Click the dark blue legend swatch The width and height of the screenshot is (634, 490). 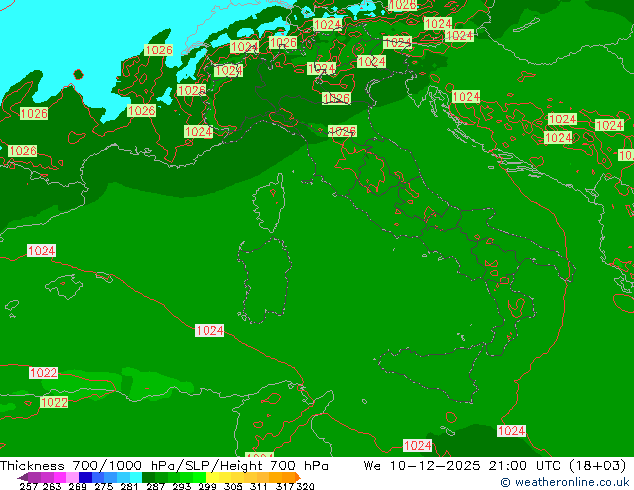tap(85, 477)
